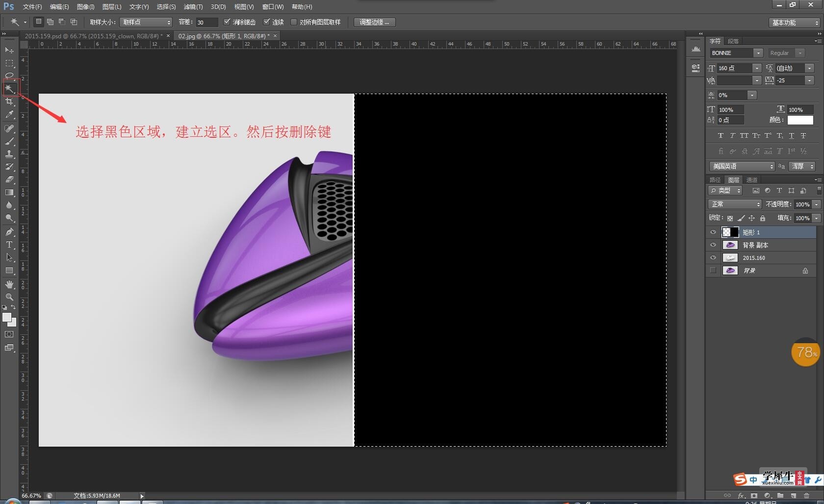Open the Sample Size (取样点) dropdown
The image size is (824, 504).
146,23
